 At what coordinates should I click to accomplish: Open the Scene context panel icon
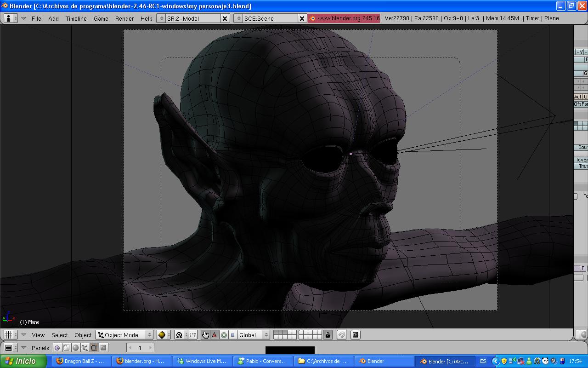[x=103, y=348]
